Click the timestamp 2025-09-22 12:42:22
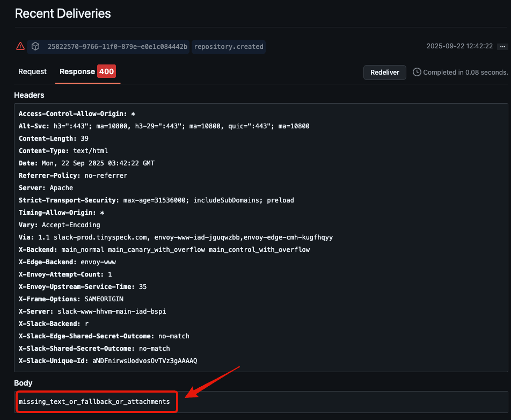 pyautogui.click(x=459, y=46)
